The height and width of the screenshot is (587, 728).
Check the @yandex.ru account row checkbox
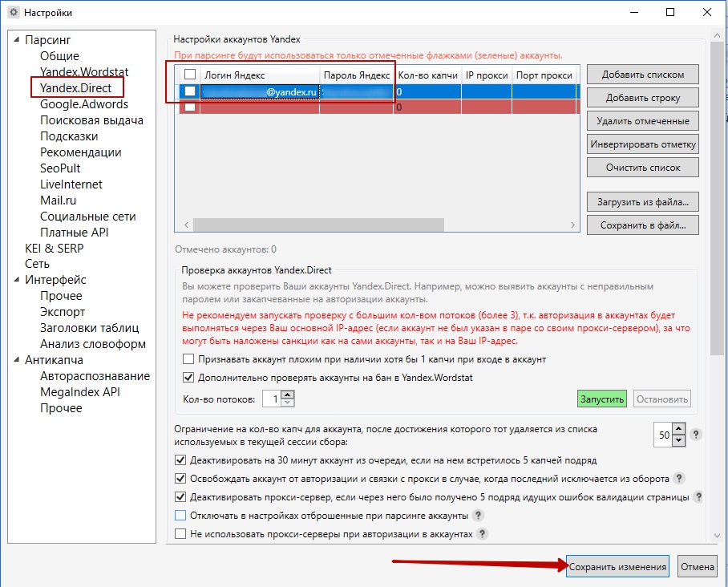tap(190, 91)
